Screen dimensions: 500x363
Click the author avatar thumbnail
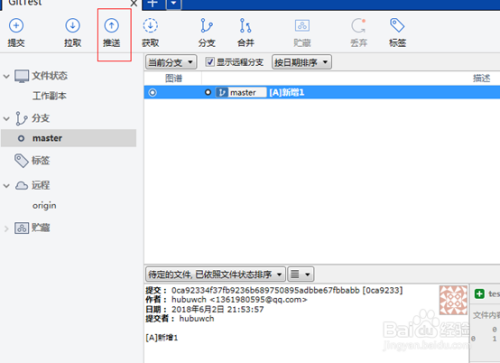point(453,300)
